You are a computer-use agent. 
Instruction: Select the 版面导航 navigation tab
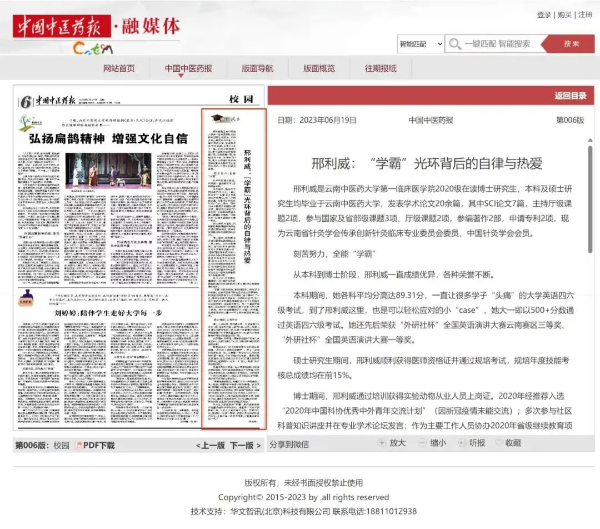coord(256,68)
